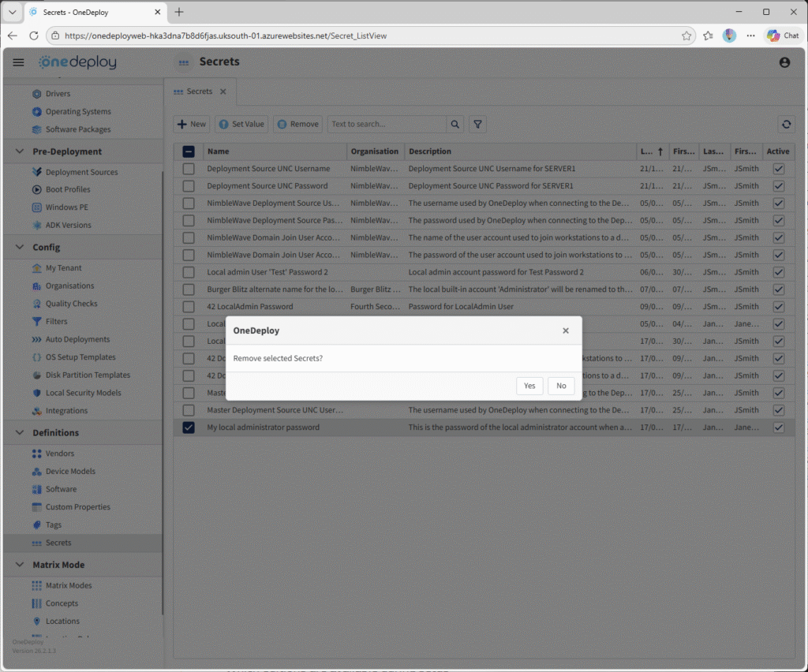Open Local Security Models sidebar icon
This screenshot has height=672, width=808.
point(36,393)
